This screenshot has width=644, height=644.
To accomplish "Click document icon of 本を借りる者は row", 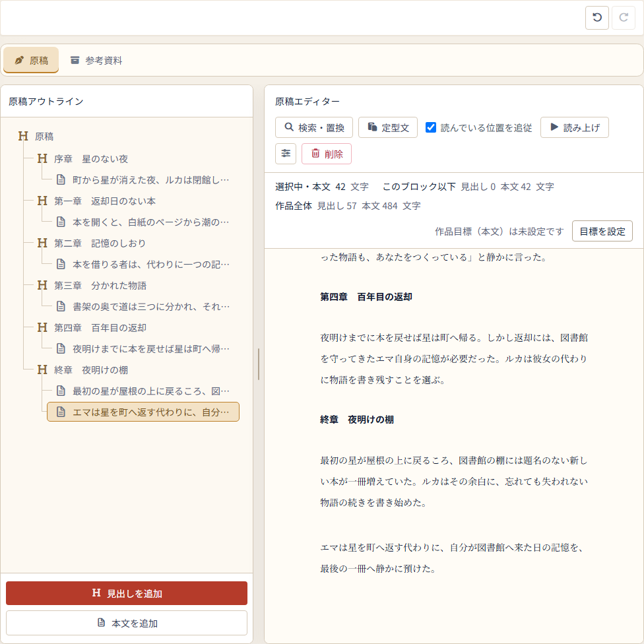I will pos(61,264).
